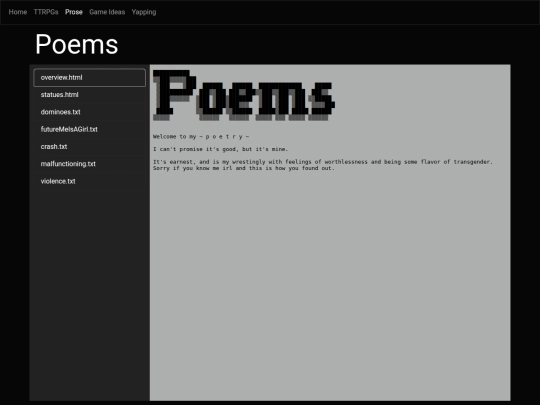The width and height of the screenshot is (540, 405).
Task: Click the line "I can't promise it's good"
Action: click(220, 149)
